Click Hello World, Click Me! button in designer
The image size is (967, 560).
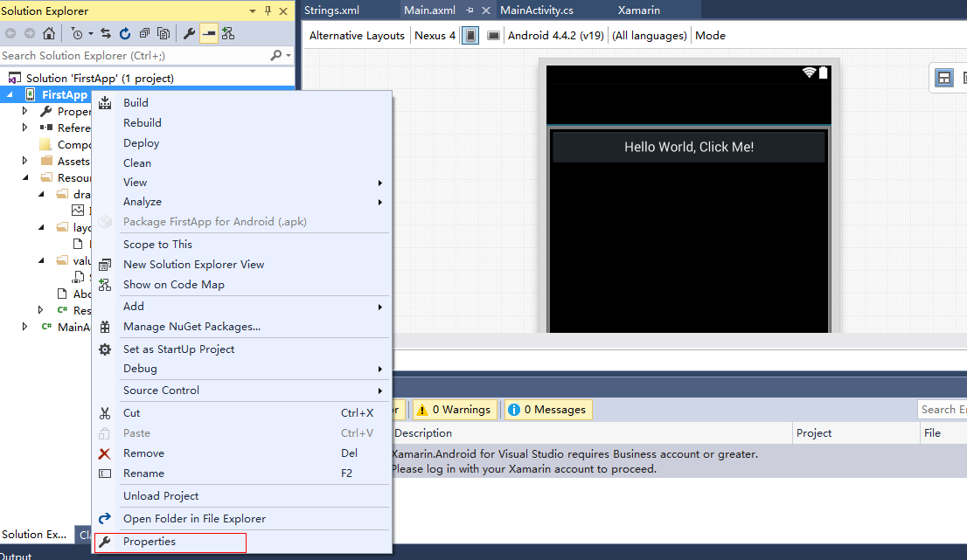click(689, 148)
